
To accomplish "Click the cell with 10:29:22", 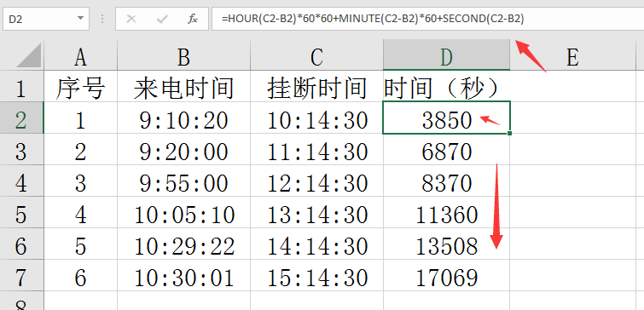I will [x=183, y=244].
